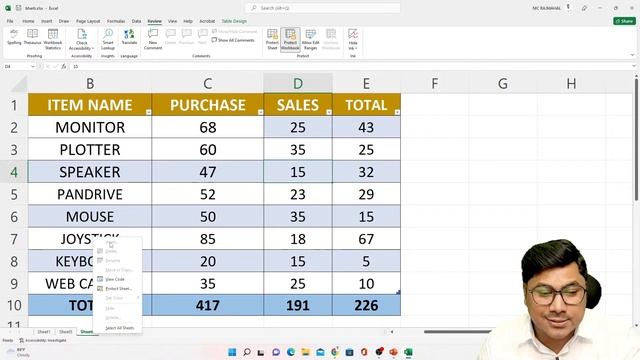Open the View tab
This screenshot has height=360, width=640.
tap(172, 21)
